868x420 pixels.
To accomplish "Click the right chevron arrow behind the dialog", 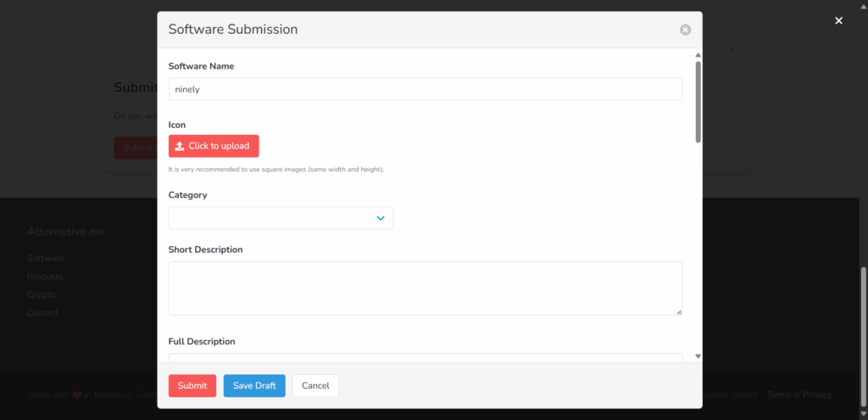I will (732, 50).
